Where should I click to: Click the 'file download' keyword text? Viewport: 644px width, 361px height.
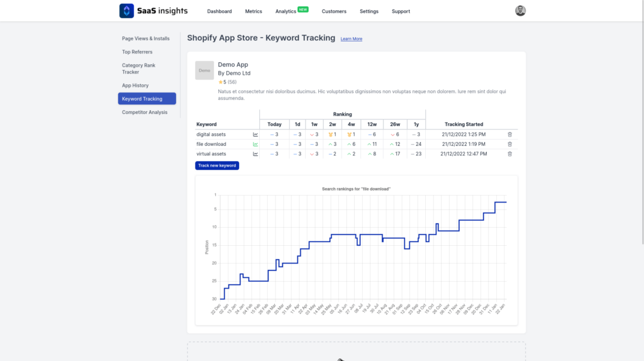point(211,144)
